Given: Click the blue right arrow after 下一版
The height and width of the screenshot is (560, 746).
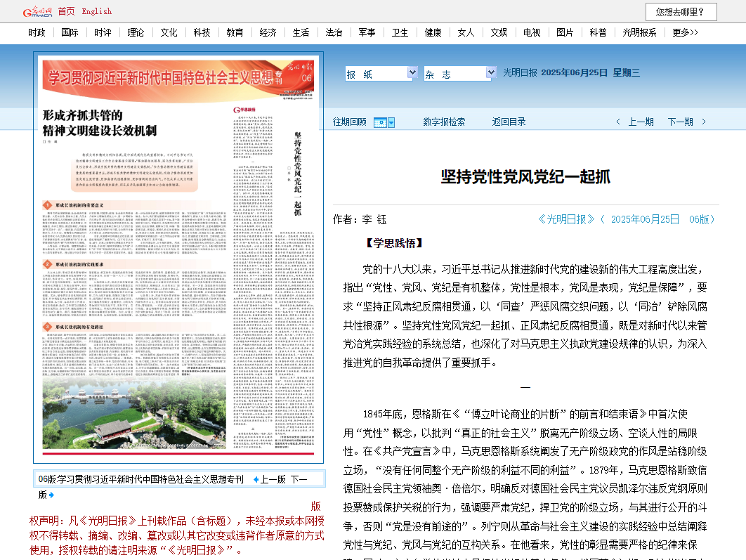Looking at the screenshot, I should [x=51, y=495].
